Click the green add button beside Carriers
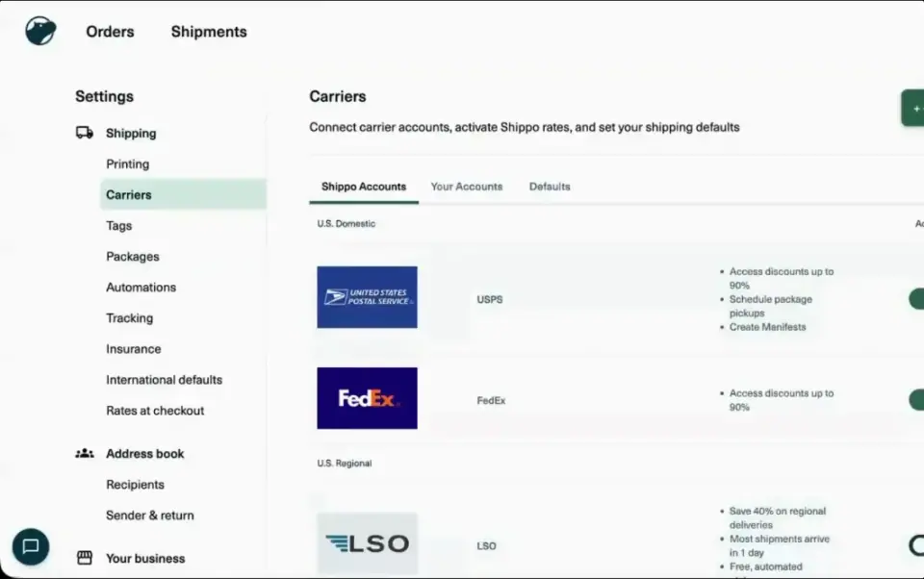This screenshot has width=924, height=579. point(912,108)
